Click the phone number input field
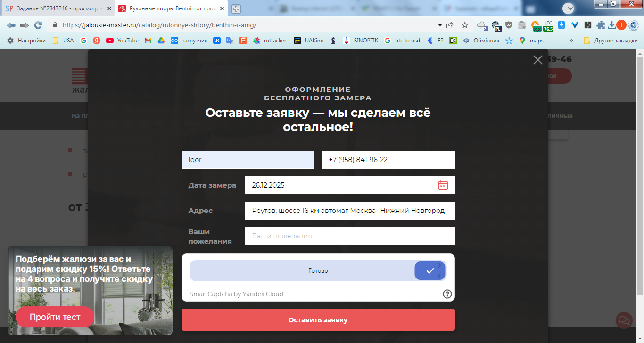Image resolution: width=644 pixels, height=343 pixels. pos(388,160)
